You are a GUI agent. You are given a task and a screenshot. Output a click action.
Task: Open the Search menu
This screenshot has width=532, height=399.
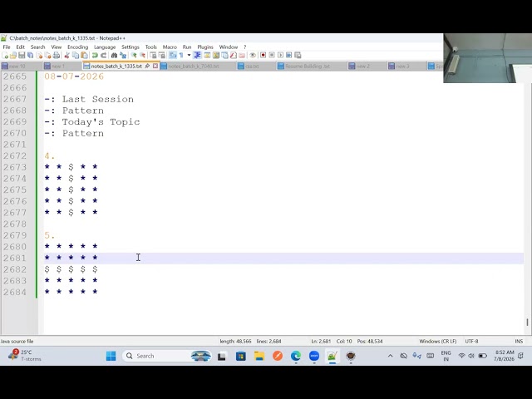[x=37, y=47]
